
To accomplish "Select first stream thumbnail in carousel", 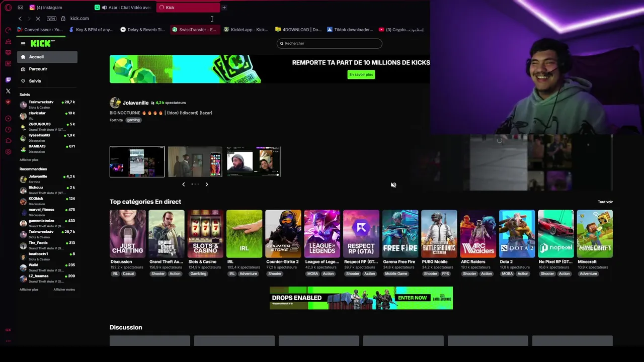I will tap(137, 162).
